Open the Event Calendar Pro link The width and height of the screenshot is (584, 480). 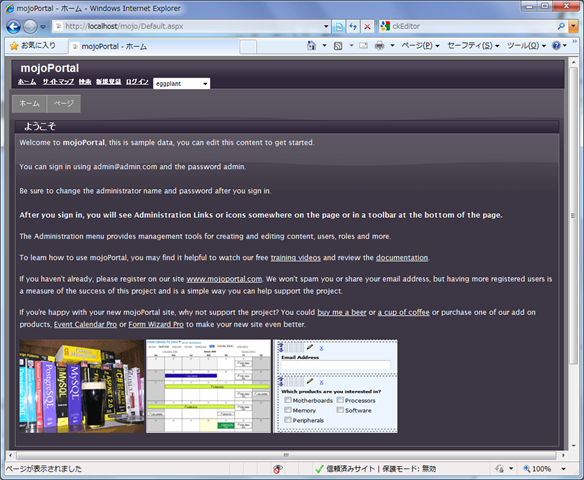pyautogui.click(x=85, y=324)
